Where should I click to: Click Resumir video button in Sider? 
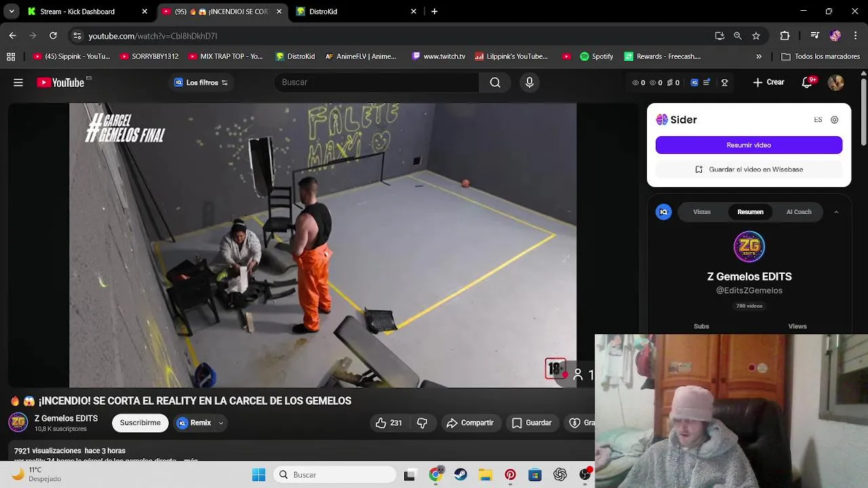click(749, 145)
